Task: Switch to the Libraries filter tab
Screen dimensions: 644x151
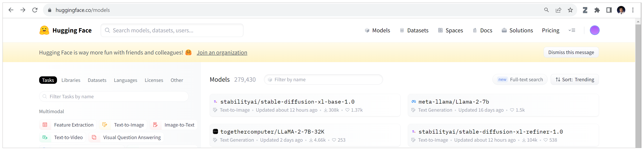Action: [x=71, y=80]
